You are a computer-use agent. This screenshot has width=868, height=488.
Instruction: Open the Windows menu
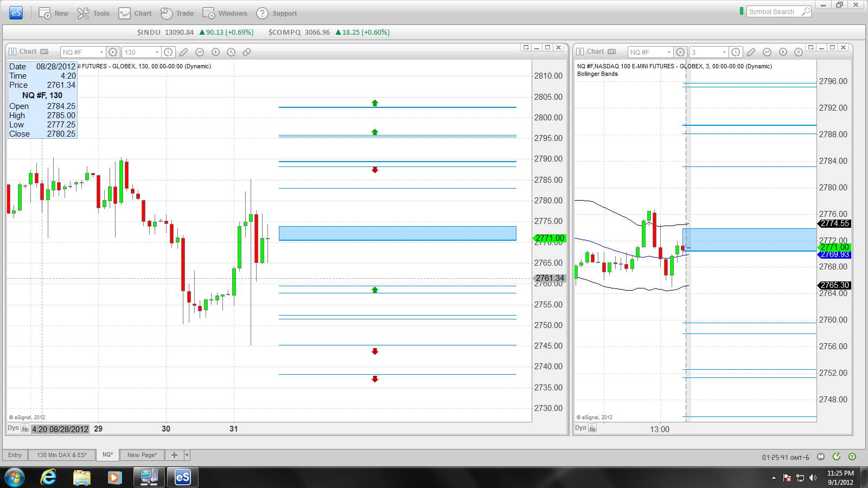click(x=225, y=14)
